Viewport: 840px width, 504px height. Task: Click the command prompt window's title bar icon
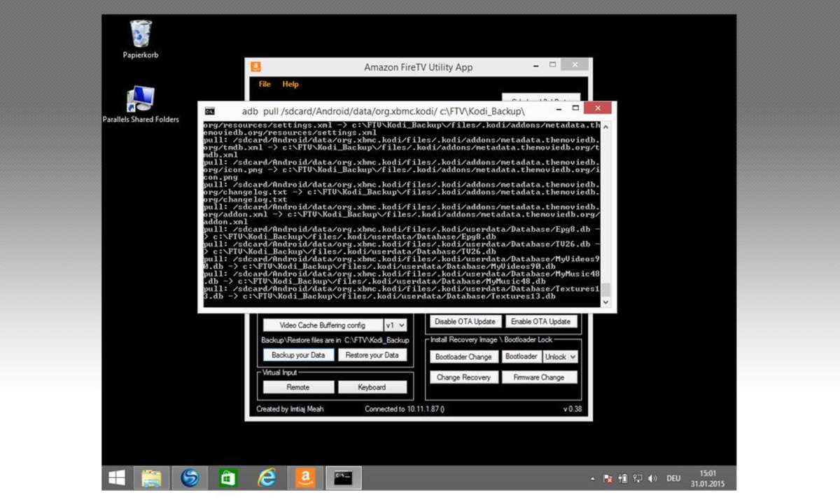pos(210,111)
